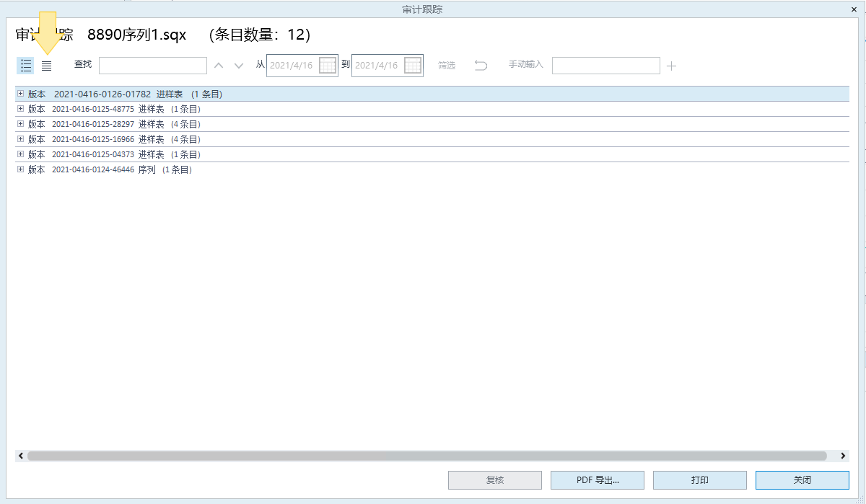Click horizontal scrollbar right arrow

pos(844,456)
